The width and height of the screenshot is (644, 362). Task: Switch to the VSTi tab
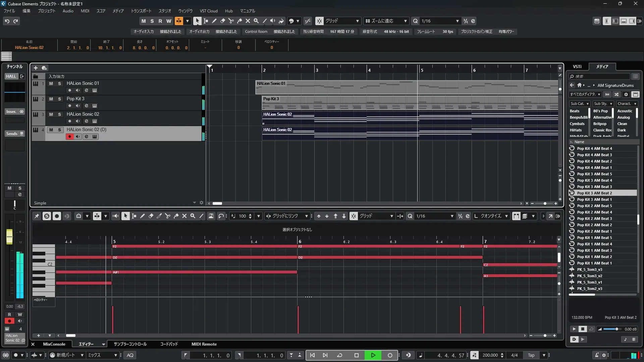pyautogui.click(x=577, y=67)
